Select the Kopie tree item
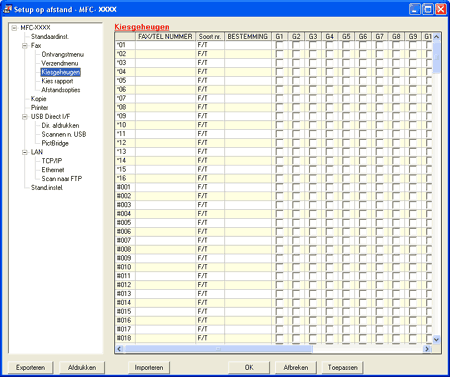This screenshot has width=450, height=377. point(38,99)
